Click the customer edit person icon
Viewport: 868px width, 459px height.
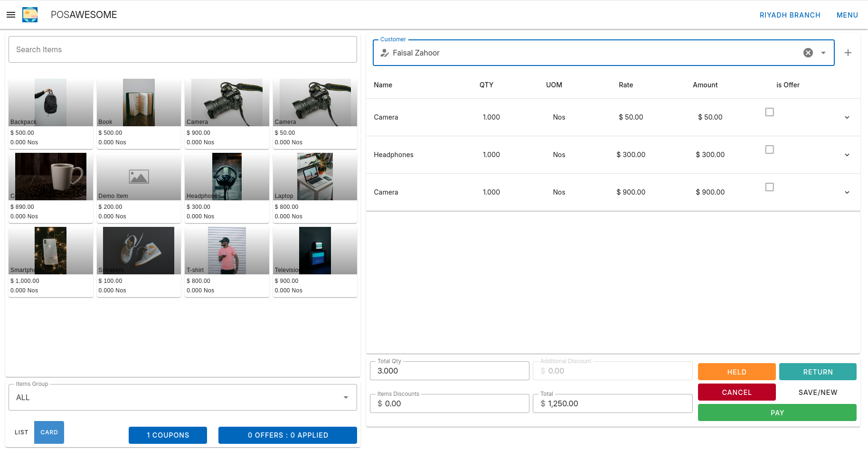tap(385, 53)
